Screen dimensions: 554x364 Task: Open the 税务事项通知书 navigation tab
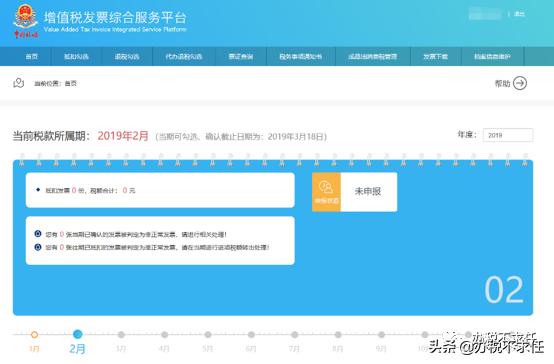(301, 57)
